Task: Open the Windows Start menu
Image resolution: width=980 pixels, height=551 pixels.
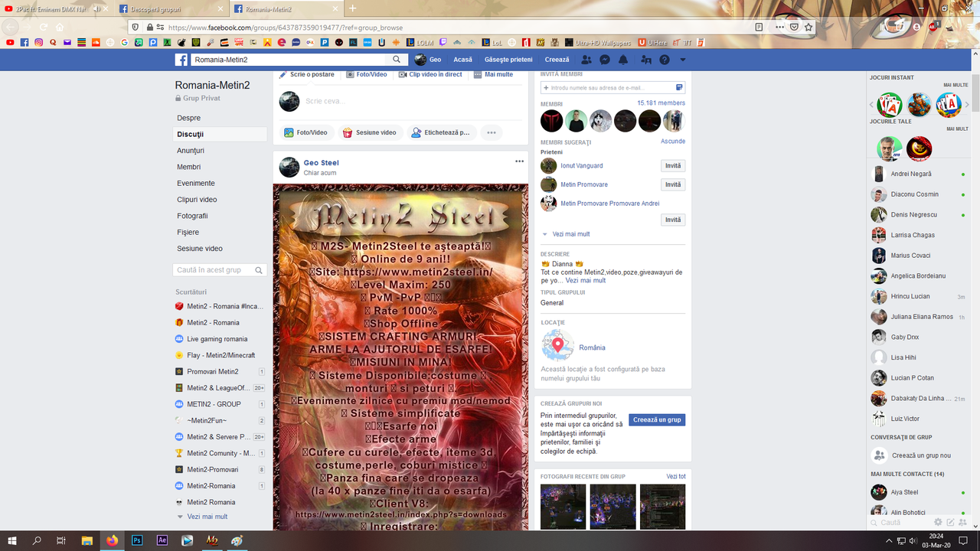Action: click(x=12, y=540)
